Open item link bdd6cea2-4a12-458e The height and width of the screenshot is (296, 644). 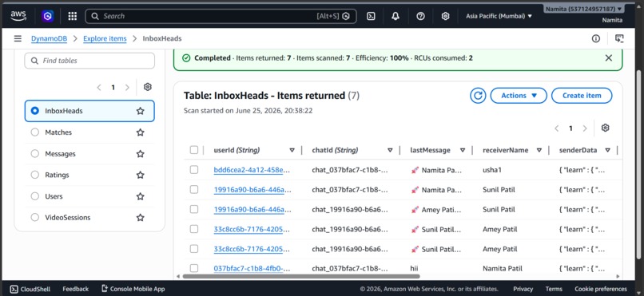pos(252,170)
